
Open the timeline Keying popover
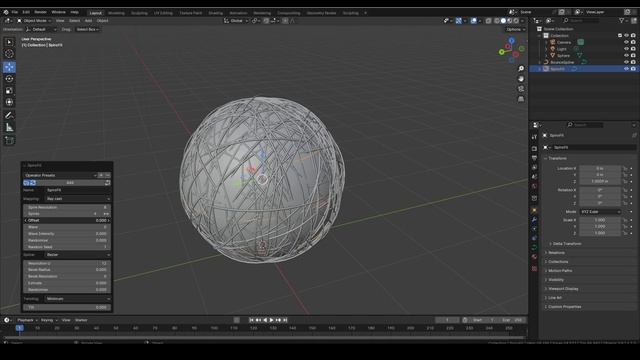pyautogui.click(x=49, y=320)
